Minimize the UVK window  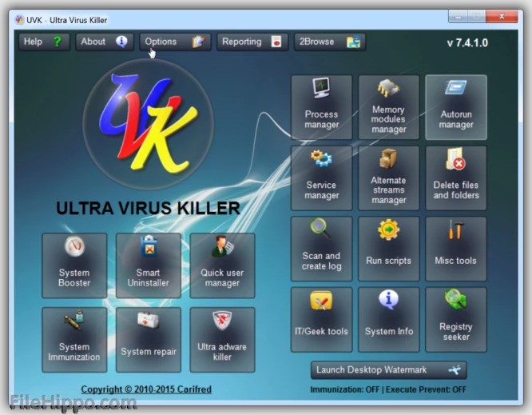[x=458, y=16]
